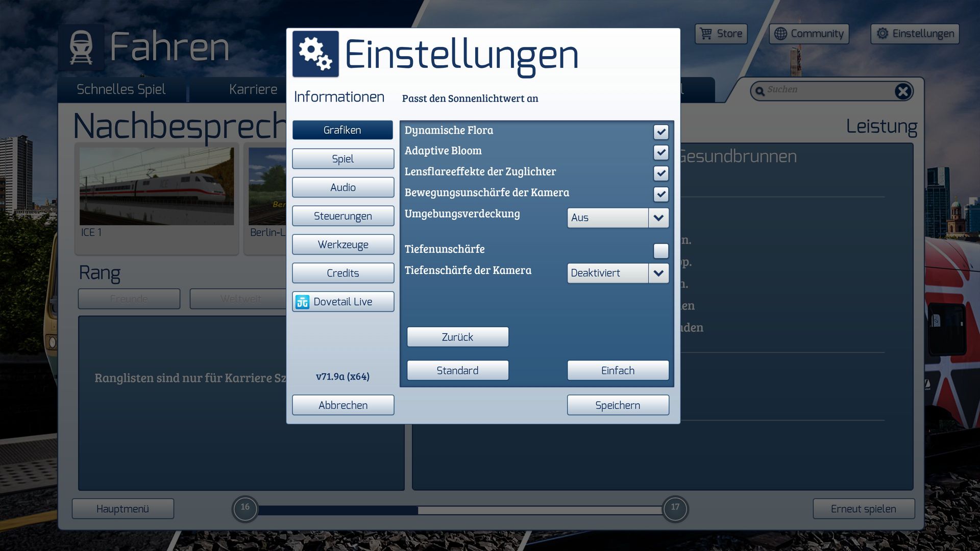Enable the Tiefenunschärfe checkbox
This screenshot has width=980, height=551.
(661, 251)
